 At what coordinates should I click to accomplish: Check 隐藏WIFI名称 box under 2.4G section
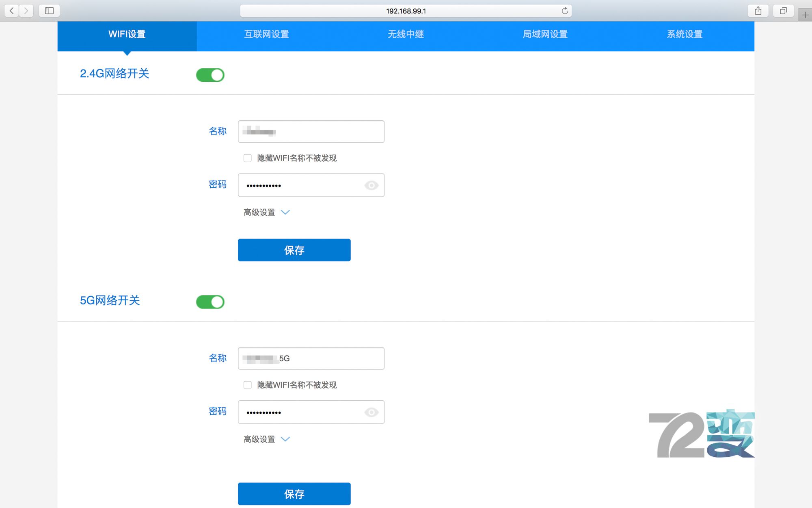pyautogui.click(x=247, y=158)
